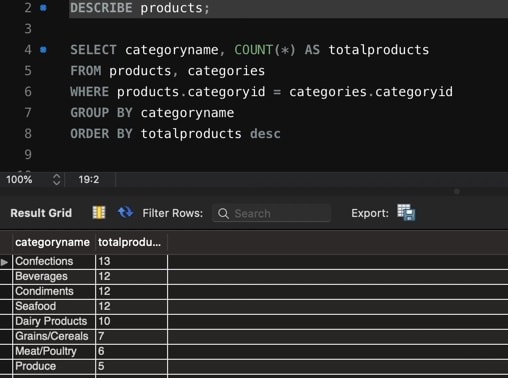508x378 pixels.
Task: Click the categoryname column header
Action: (x=53, y=242)
